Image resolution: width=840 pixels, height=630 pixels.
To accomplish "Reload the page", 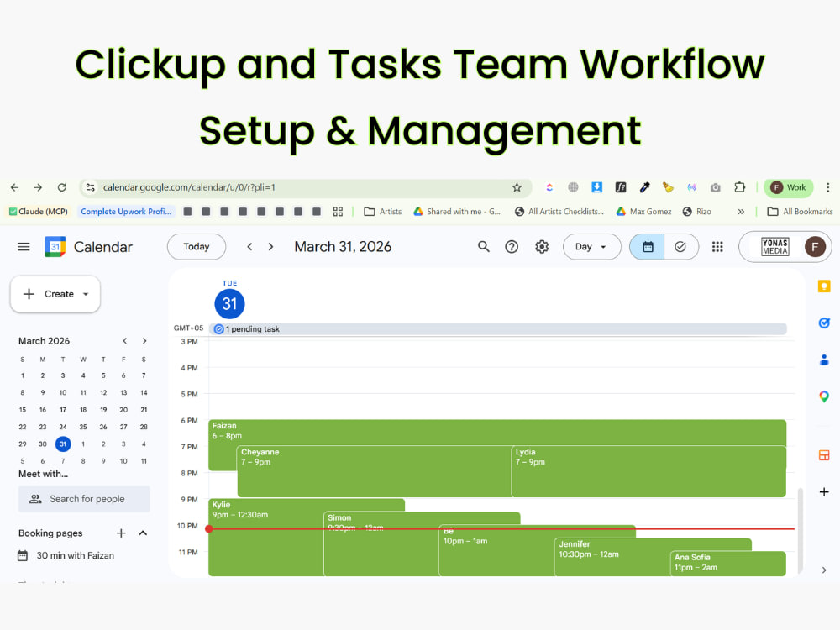I will pyautogui.click(x=61, y=187).
